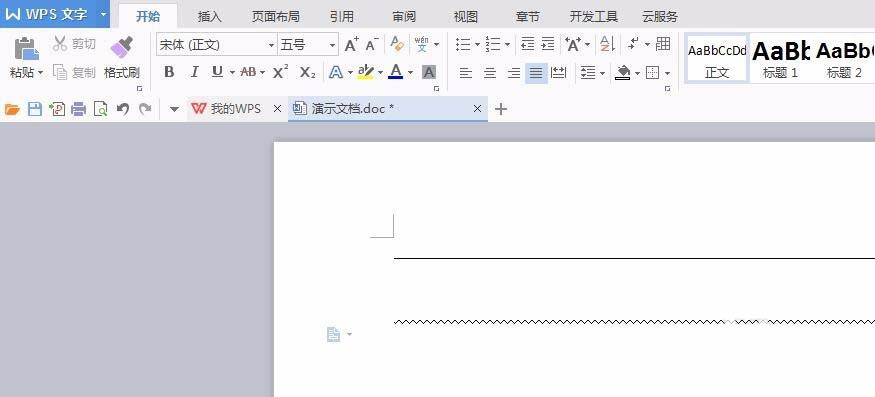The image size is (875, 397).
Task: Redo the last undone action
Action: (x=145, y=109)
